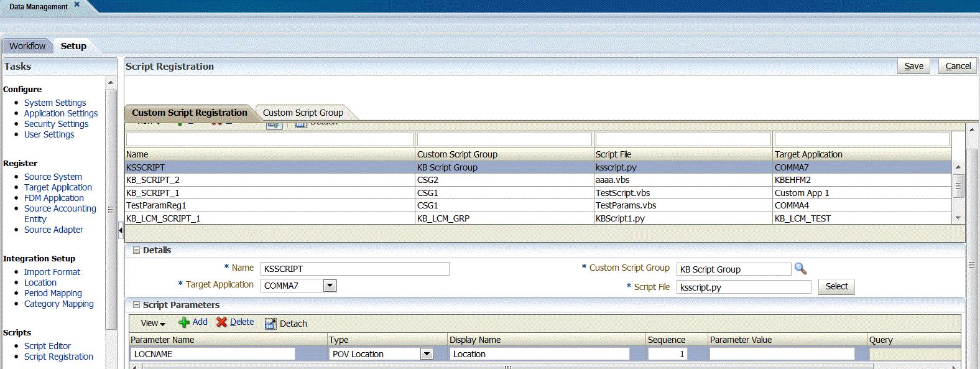Viewport: 980px width, 369px height.
Task: Close the Data Management tab
Action: [x=77, y=5]
